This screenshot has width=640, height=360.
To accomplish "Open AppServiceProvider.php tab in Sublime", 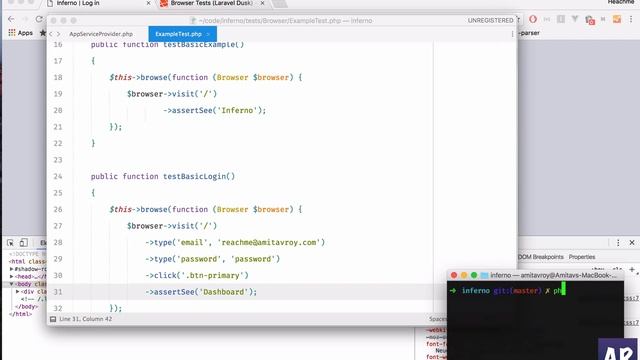I will coord(101,34).
